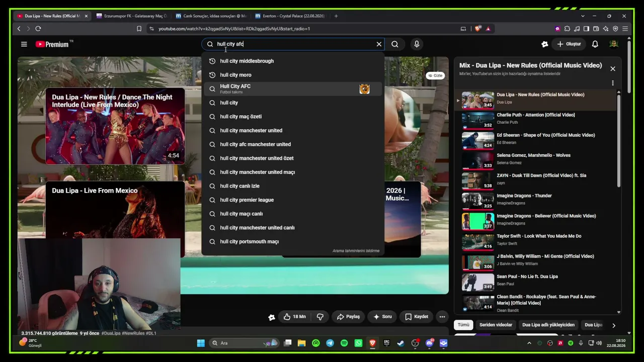Save video with Kaydet button
The image size is (644, 362).
click(417, 317)
